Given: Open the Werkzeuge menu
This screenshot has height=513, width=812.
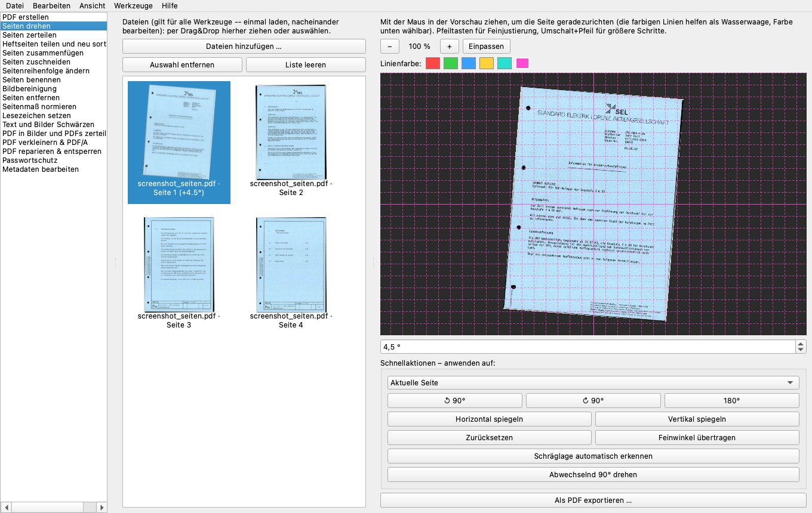Looking at the screenshot, I should pos(133,5).
